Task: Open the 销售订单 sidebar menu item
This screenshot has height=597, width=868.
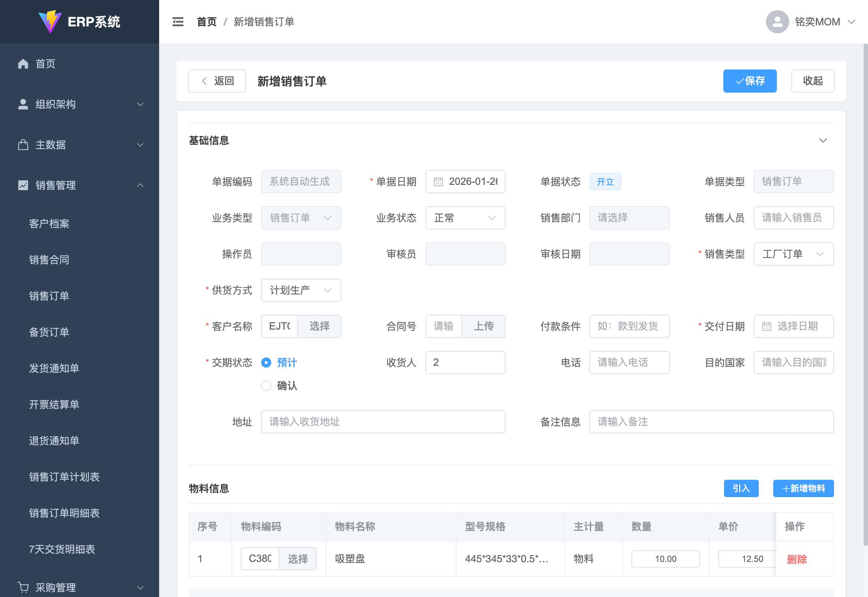Action: (x=49, y=296)
